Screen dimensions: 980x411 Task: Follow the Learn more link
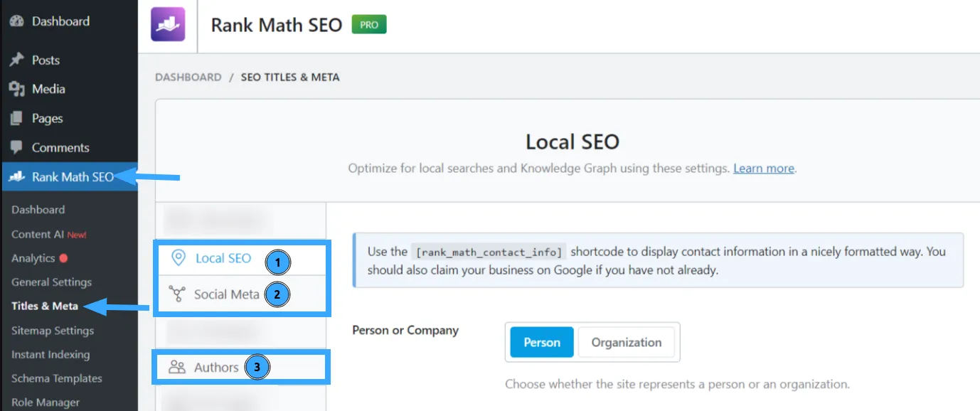click(764, 169)
